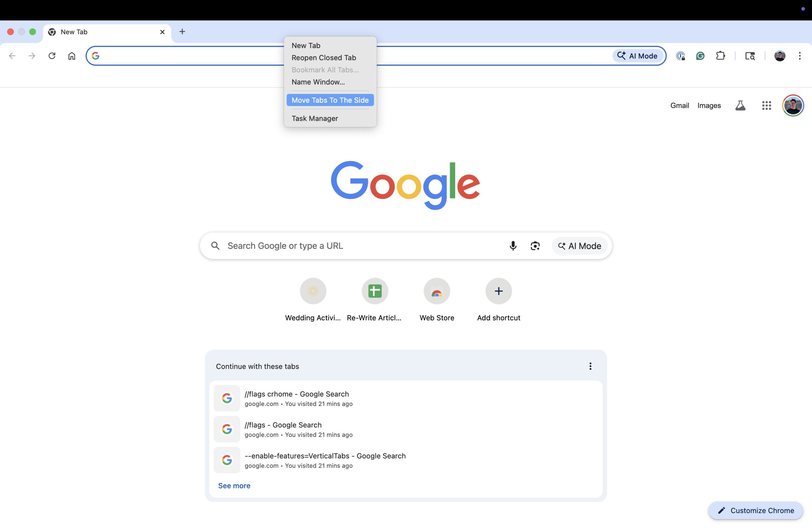Image resolution: width=812 pixels, height=528 pixels.
Task: Click the 1Password extension icon
Action: pyautogui.click(x=681, y=55)
